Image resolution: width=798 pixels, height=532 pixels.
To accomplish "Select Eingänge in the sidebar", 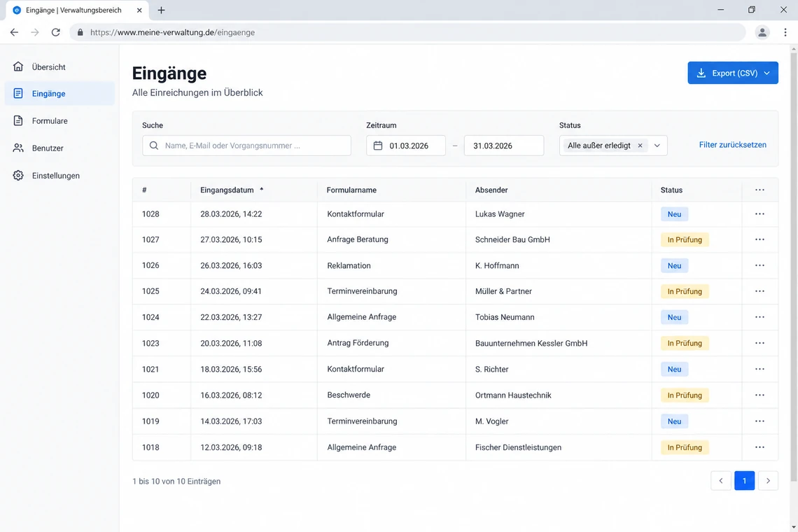I will pos(59,94).
